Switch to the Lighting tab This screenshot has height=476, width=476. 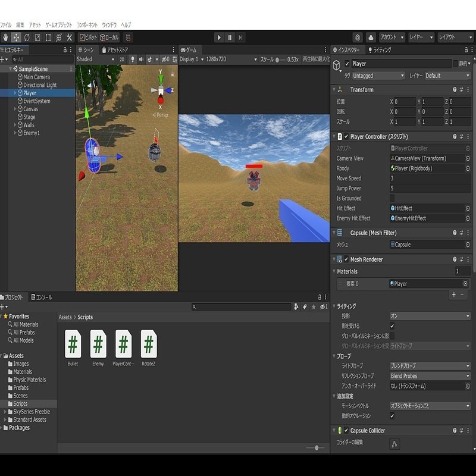point(380,50)
